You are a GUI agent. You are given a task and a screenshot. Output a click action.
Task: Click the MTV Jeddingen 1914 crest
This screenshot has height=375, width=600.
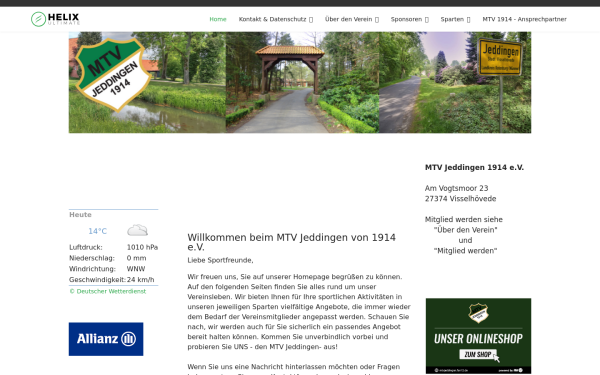[x=112, y=74]
